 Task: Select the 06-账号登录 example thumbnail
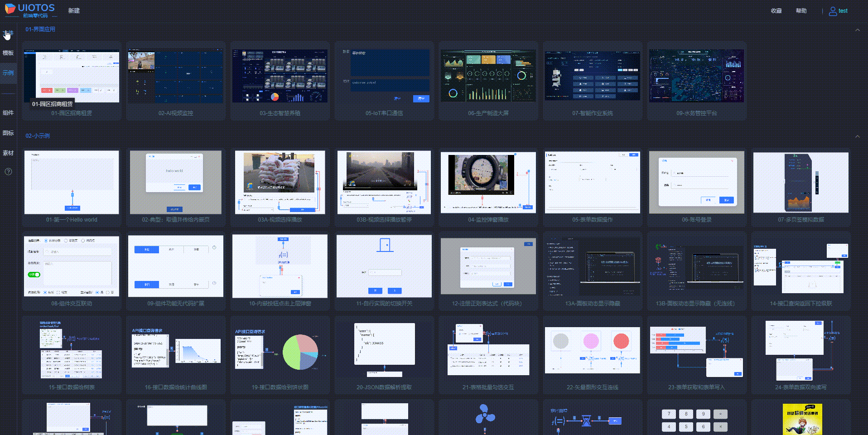(x=697, y=182)
